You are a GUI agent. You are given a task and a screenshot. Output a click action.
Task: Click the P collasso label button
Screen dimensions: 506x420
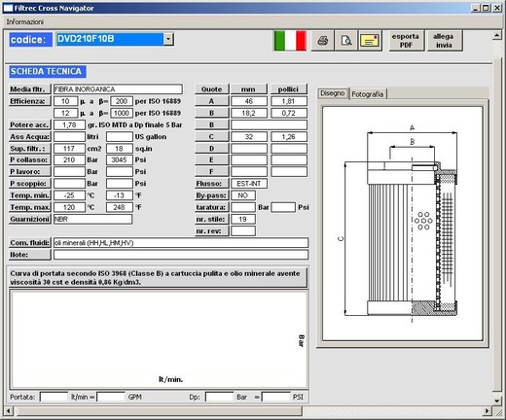point(29,159)
